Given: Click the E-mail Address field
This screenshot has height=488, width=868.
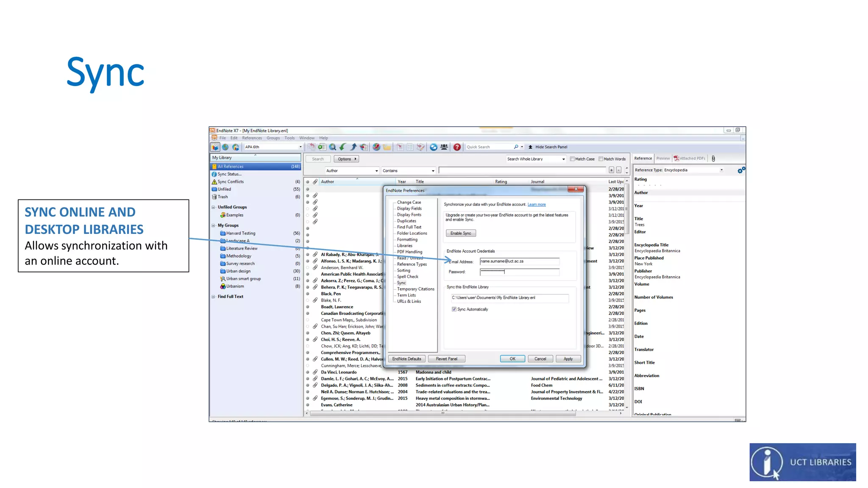Looking at the screenshot, I should tap(519, 261).
